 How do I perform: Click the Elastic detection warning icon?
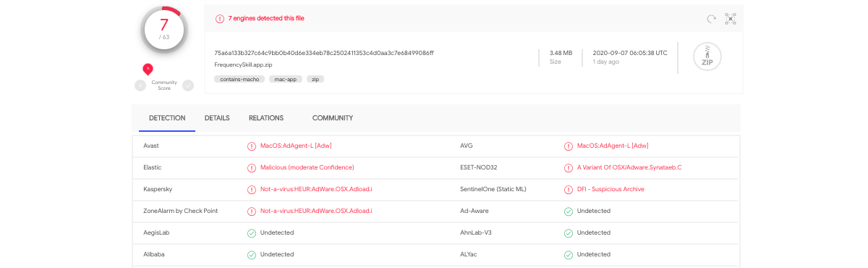(x=252, y=167)
